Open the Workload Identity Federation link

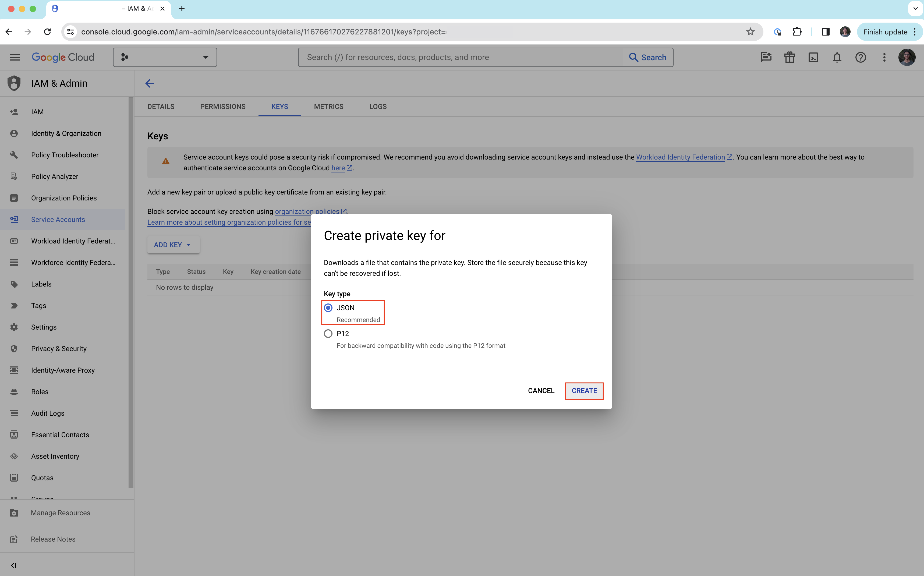click(x=684, y=157)
